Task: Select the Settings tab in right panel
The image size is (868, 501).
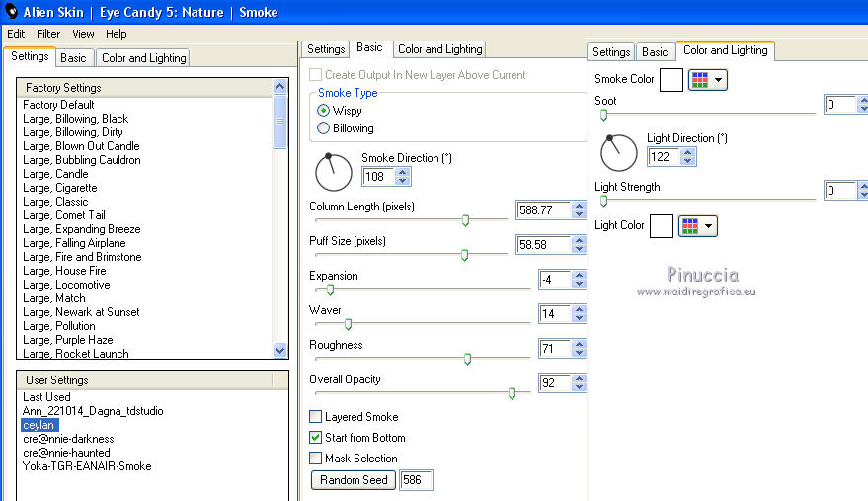Action: click(x=611, y=52)
